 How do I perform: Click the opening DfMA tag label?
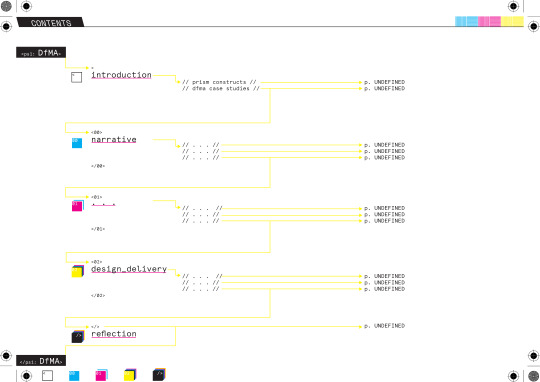41,53
